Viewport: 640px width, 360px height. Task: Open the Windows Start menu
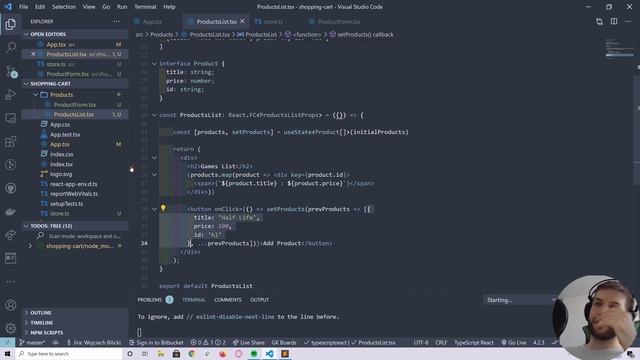[x=7, y=353]
